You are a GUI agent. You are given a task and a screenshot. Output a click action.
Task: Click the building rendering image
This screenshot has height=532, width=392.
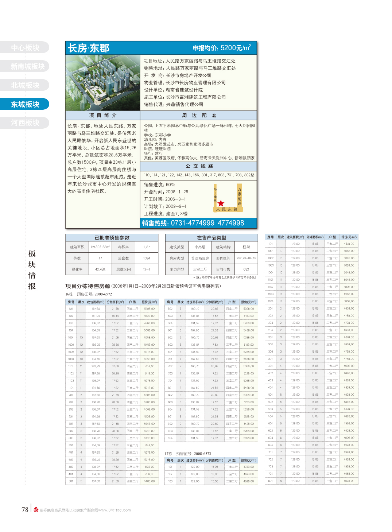103,83
